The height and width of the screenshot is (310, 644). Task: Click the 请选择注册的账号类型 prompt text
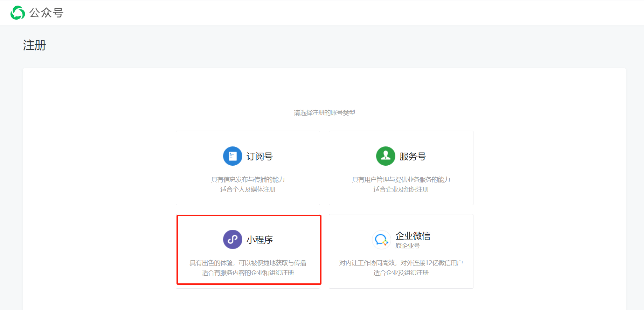pyautogui.click(x=325, y=113)
